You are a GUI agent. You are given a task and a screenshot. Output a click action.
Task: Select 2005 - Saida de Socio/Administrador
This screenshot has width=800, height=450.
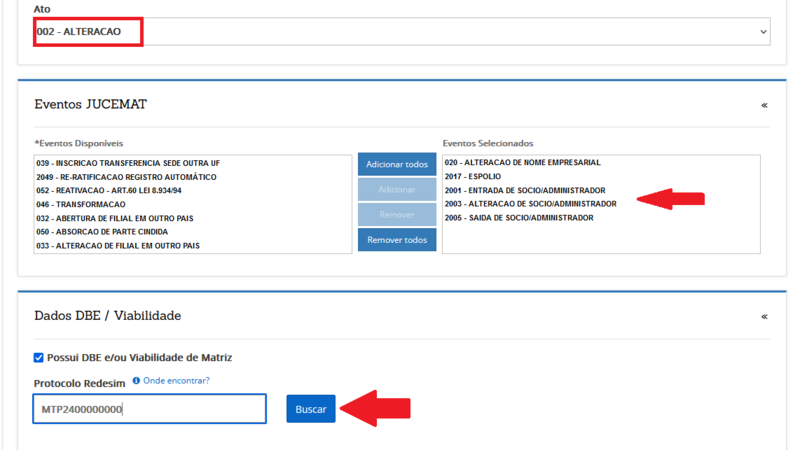click(x=519, y=218)
